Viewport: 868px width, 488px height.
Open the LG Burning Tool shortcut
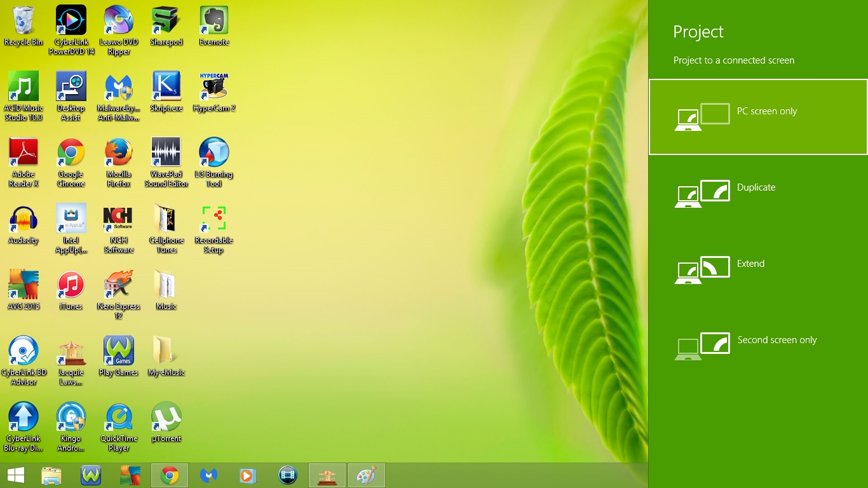coord(214,163)
